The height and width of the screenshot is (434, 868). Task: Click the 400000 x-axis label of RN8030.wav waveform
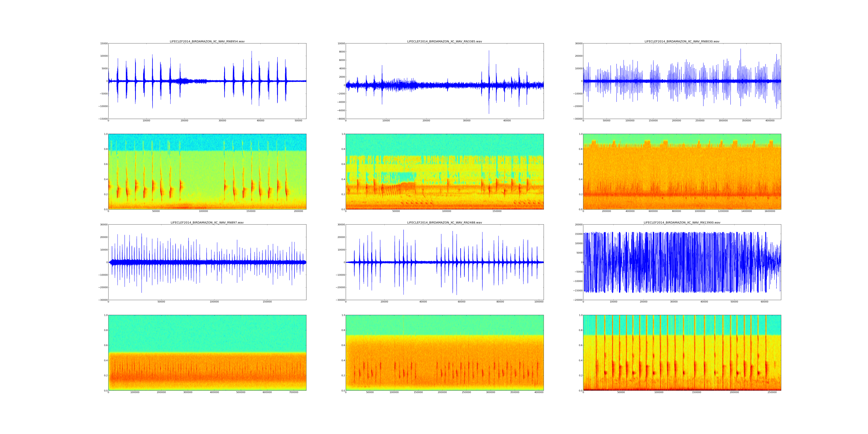pos(770,121)
